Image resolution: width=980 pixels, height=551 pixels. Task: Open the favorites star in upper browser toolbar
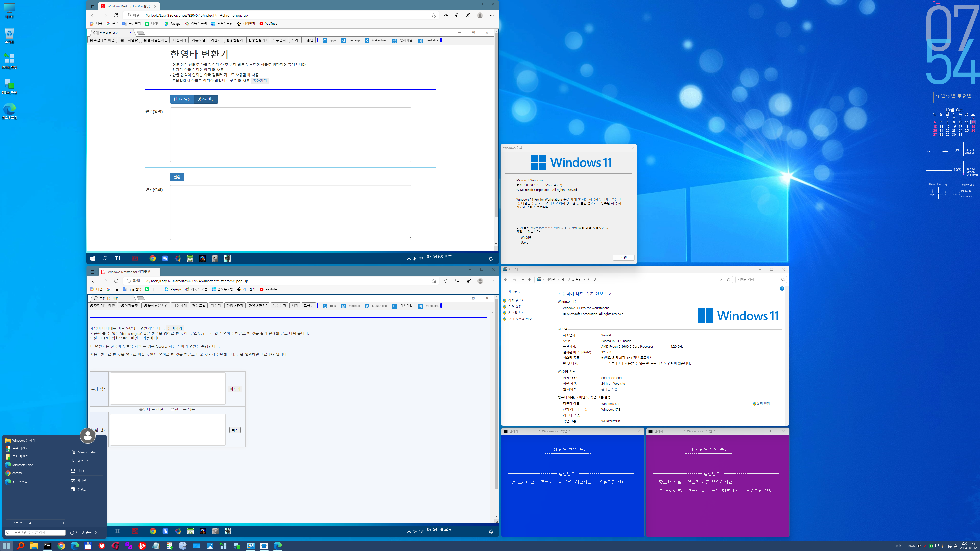click(446, 15)
